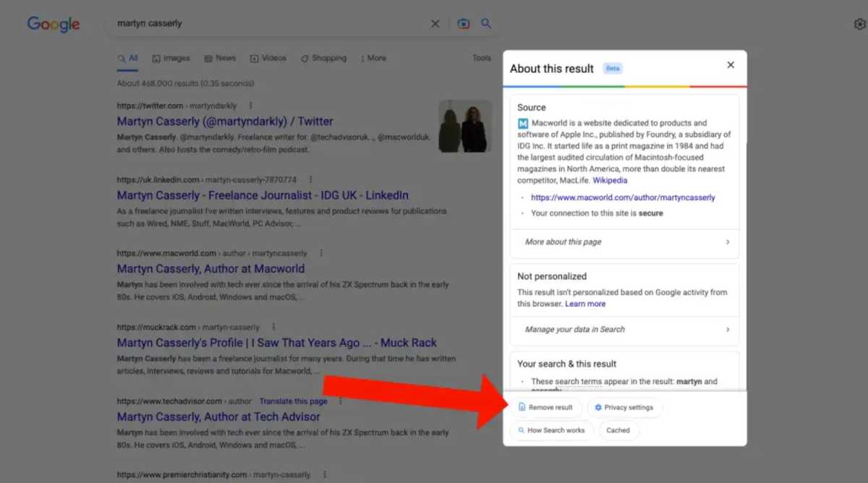Open the Muck Rack profile result
Image resolution: width=868 pixels, height=483 pixels.
click(277, 343)
